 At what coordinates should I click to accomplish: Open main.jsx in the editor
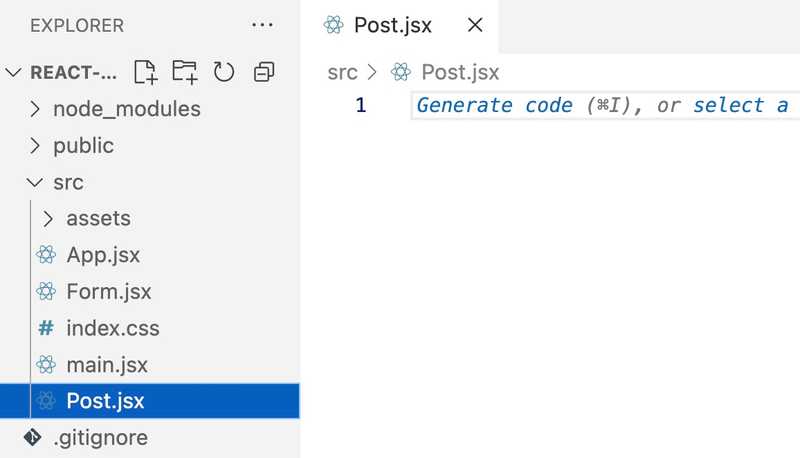point(106,365)
